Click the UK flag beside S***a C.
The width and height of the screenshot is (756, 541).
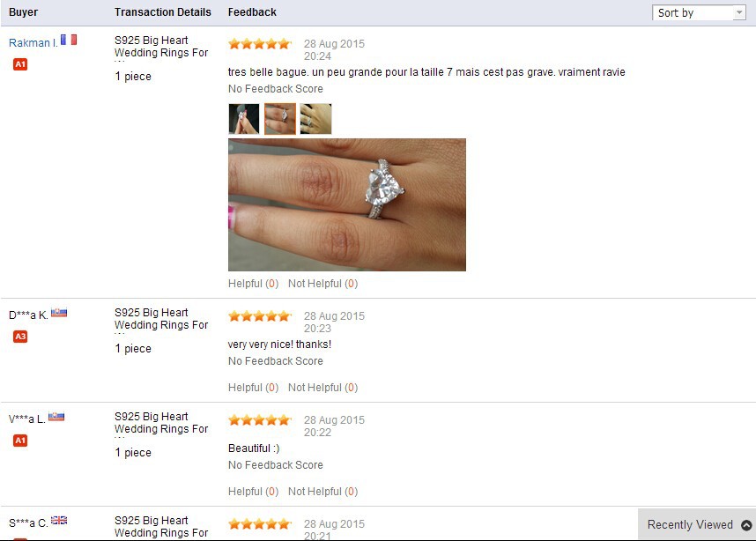click(59, 520)
